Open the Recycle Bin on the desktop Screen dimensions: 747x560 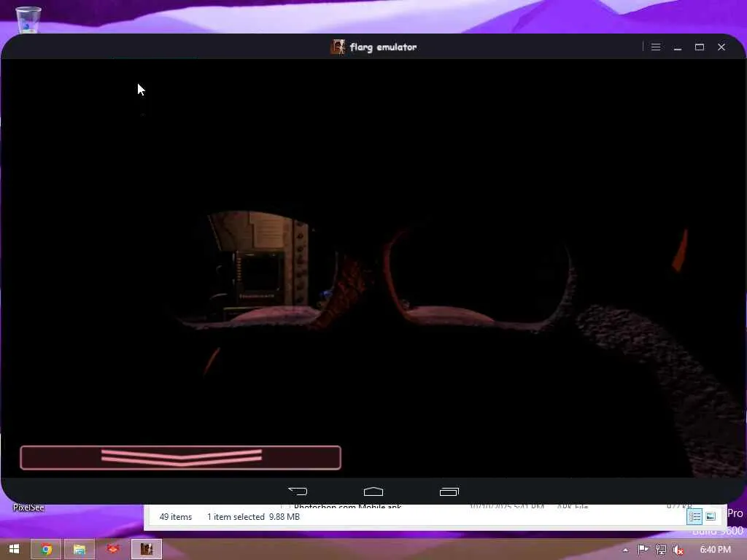(28, 19)
